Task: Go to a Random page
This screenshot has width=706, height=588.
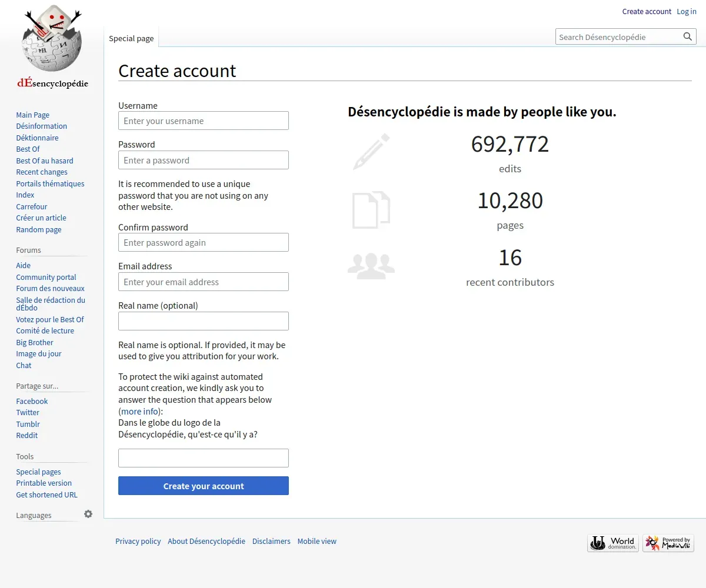Action: [x=39, y=229]
